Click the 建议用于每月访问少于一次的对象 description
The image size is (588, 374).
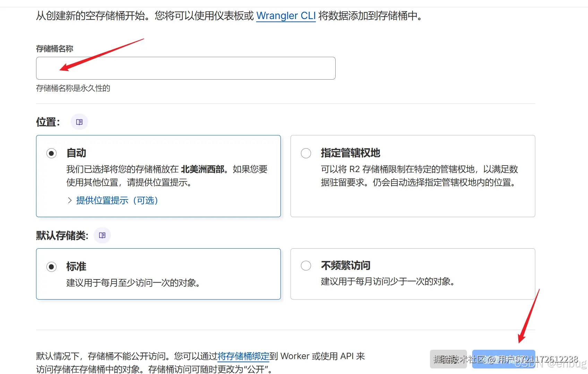pos(388,282)
